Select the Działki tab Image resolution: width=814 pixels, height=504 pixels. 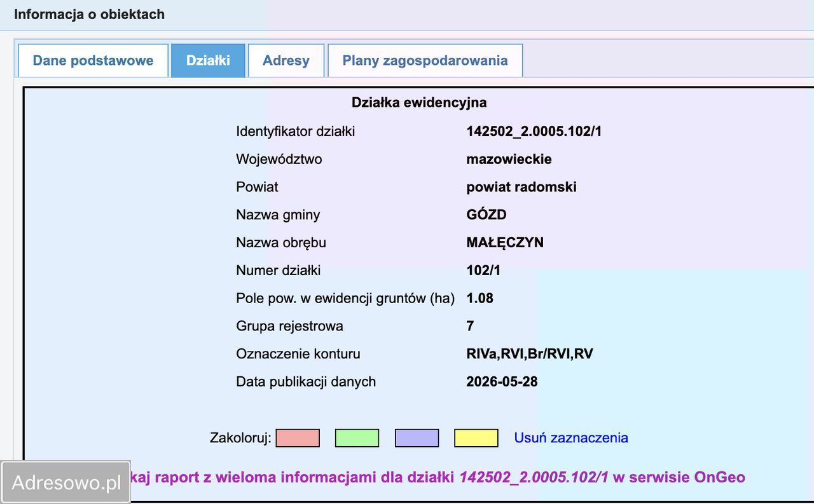pyautogui.click(x=208, y=61)
